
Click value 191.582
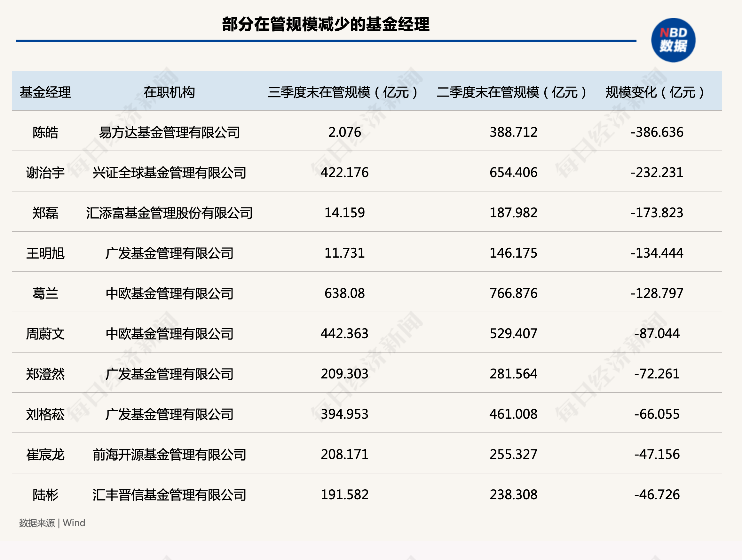click(344, 494)
